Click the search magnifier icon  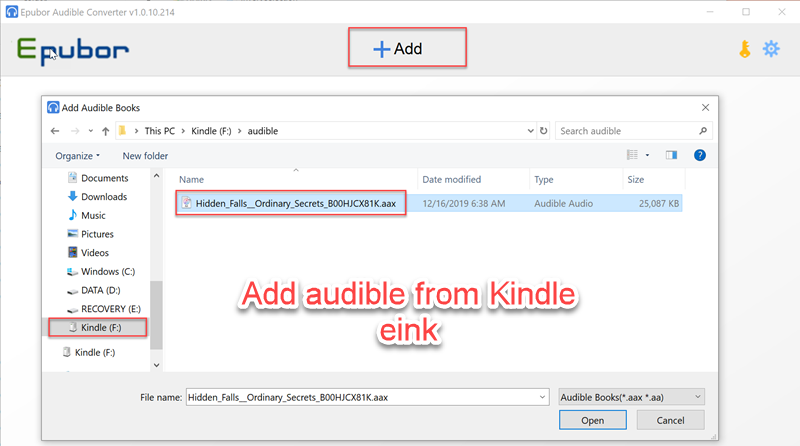pos(703,131)
